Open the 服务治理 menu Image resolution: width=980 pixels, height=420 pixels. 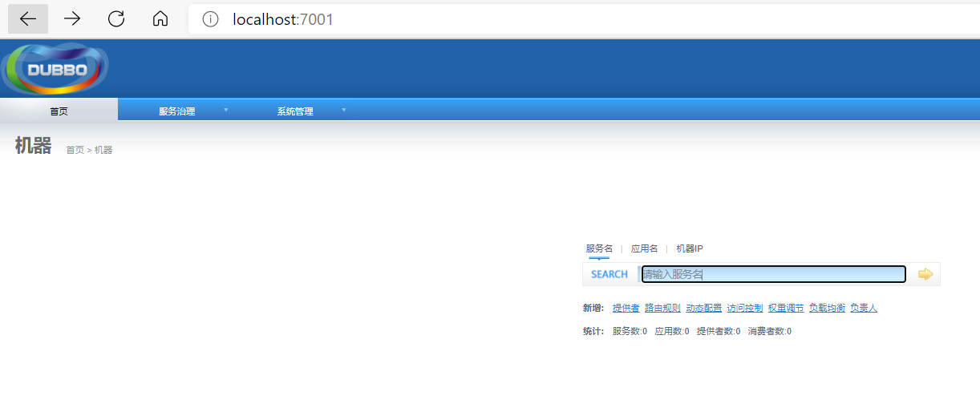click(x=177, y=111)
